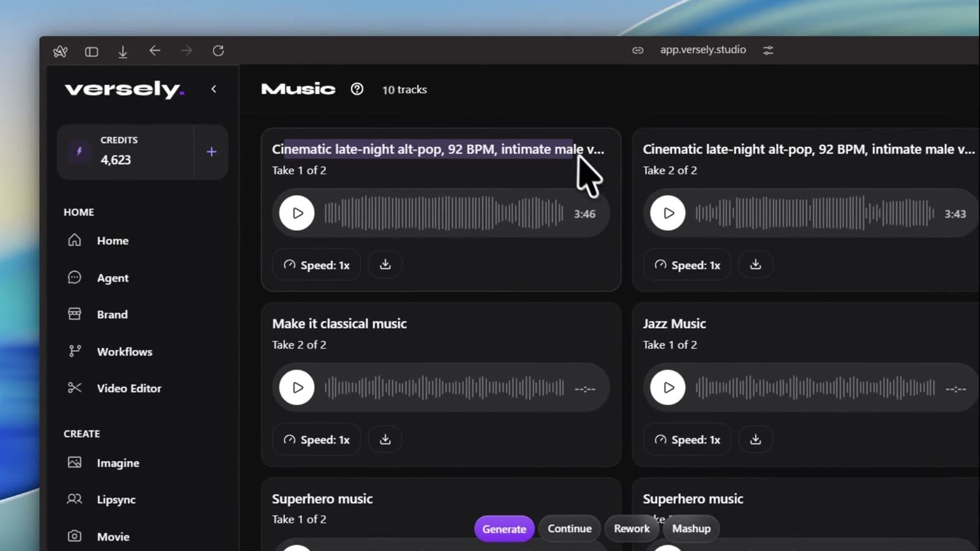Download the Make it classical music track
This screenshot has height=551, width=980.
pos(385,439)
